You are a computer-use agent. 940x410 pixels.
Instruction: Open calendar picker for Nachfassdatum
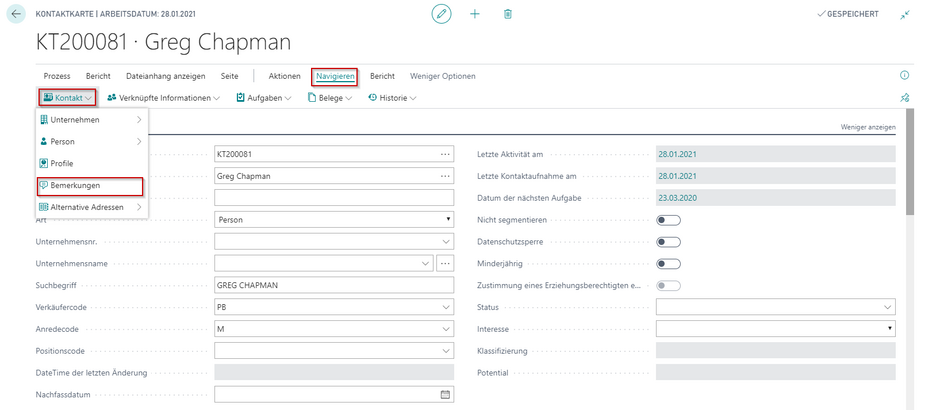pyautogui.click(x=445, y=395)
